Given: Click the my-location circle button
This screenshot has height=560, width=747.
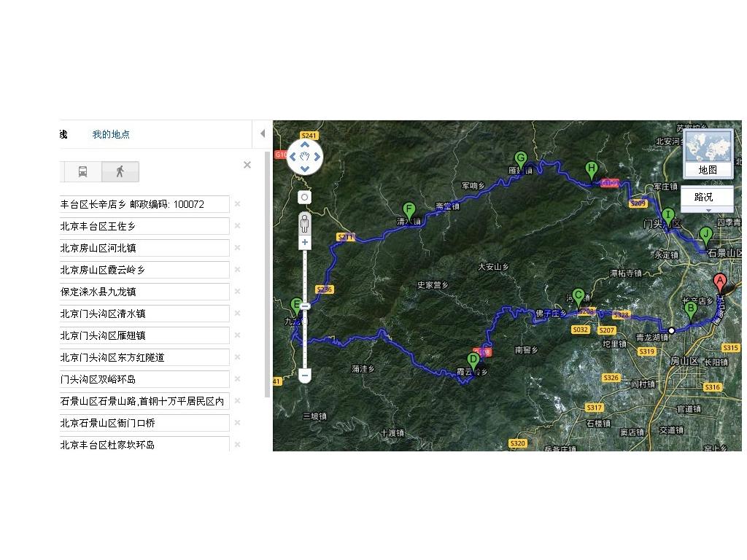Looking at the screenshot, I should (x=305, y=198).
